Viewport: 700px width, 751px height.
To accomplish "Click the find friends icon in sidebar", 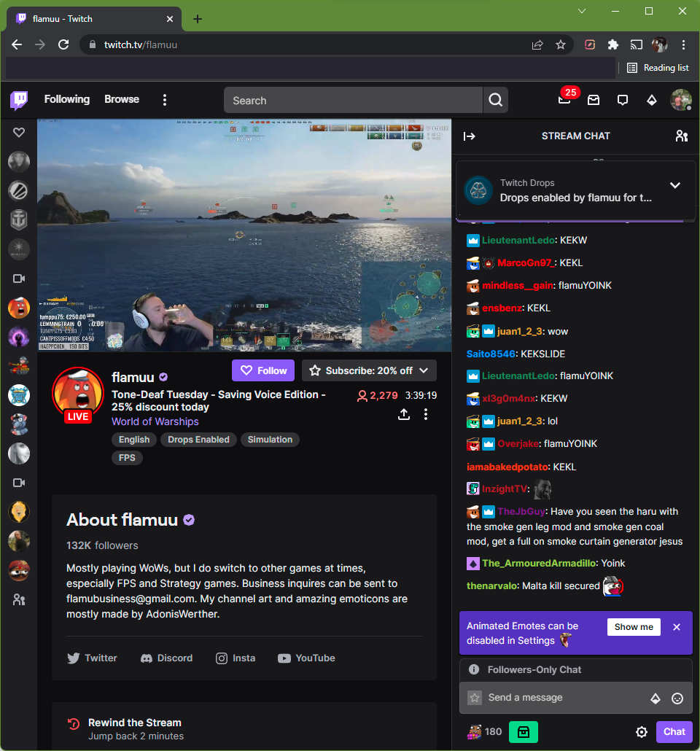I will (x=19, y=599).
